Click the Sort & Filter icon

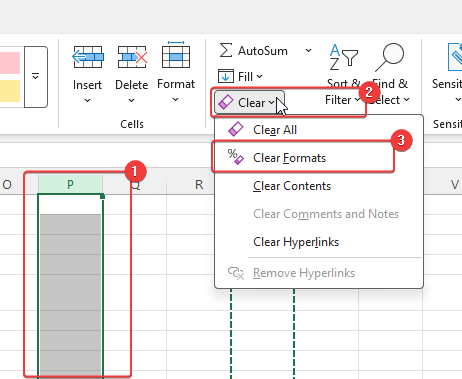click(343, 57)
